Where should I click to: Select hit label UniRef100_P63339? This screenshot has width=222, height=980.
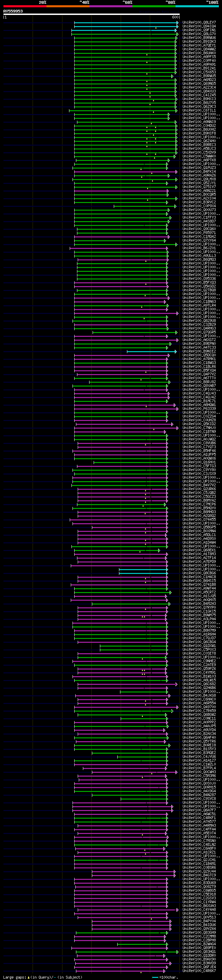pyautogui.click(x=199, y=408)
